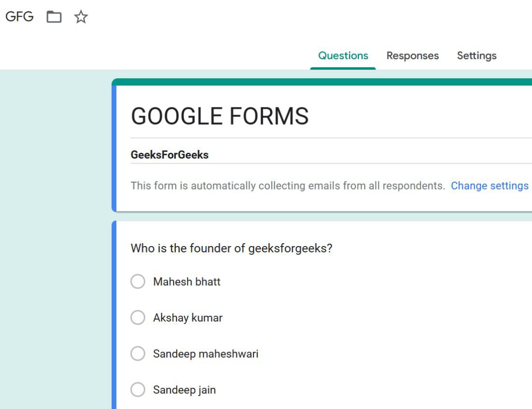
Task: Star the GFG form
Action: pos(81,17)
